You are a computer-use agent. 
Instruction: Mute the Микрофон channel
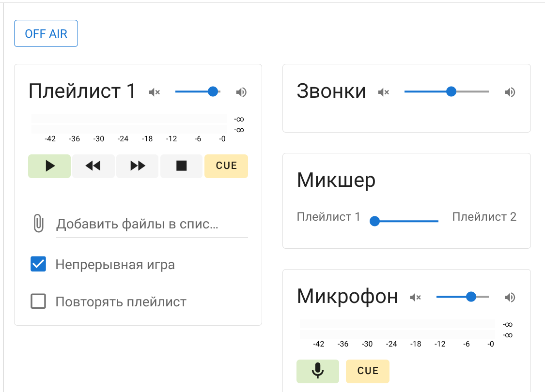(415, 297)
